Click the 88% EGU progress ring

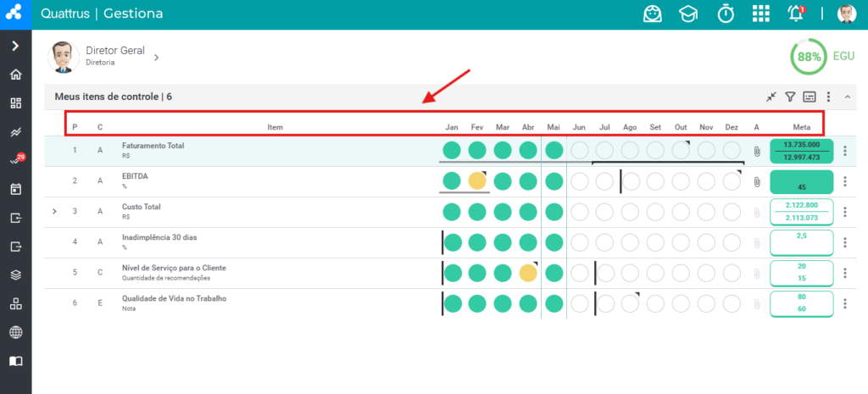(x=808, y=57)
